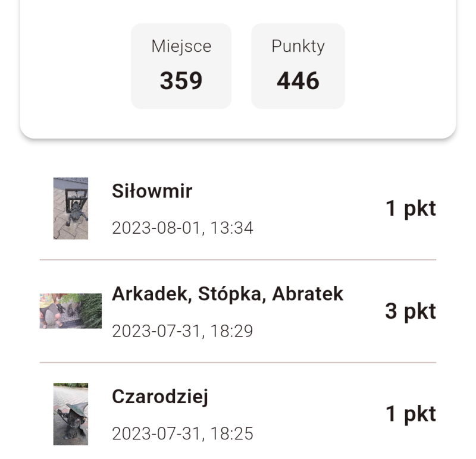
Task: Select the Siłowmir timestamp 2023-08-01
Action: [x=184, y=227]
